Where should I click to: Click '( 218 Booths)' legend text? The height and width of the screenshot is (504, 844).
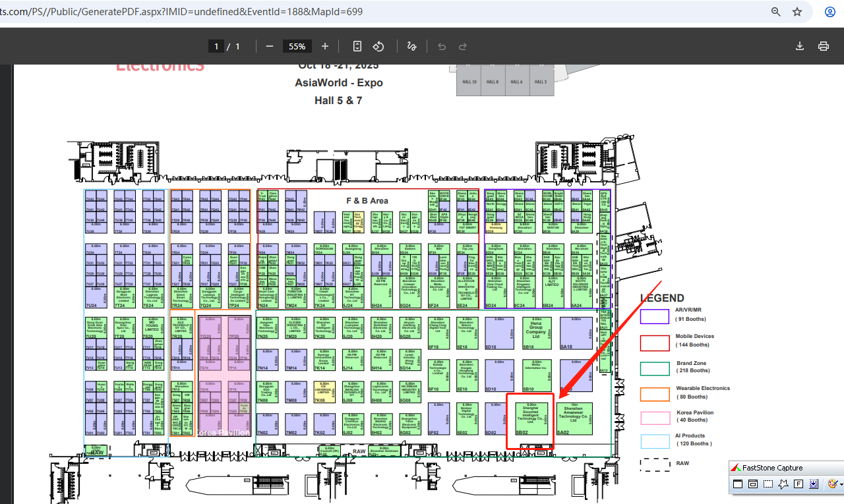pos(692,372)
